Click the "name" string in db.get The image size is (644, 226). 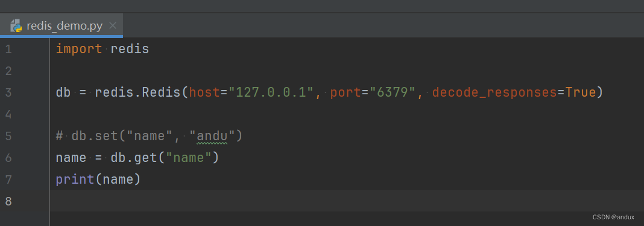[x=189, y=158]
